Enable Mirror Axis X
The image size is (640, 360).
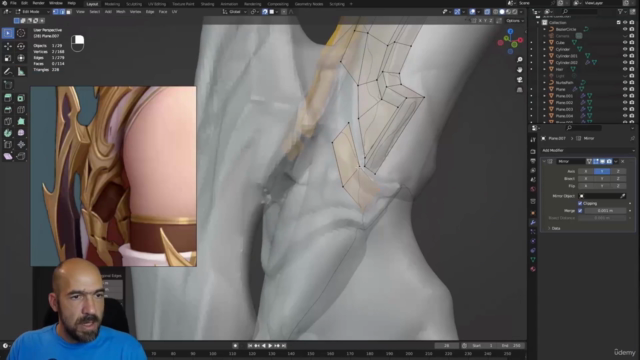coord(586,171)
